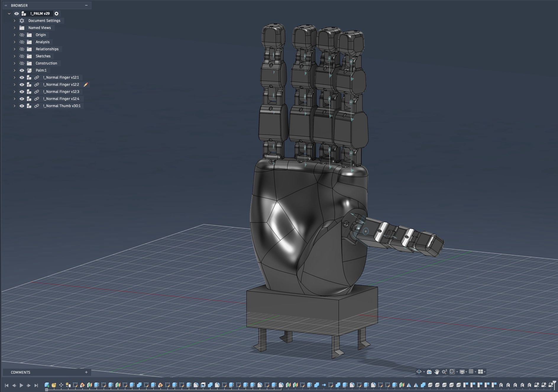Select the Relationships tree item
558x392 pixels.
[x=47, y=49]
